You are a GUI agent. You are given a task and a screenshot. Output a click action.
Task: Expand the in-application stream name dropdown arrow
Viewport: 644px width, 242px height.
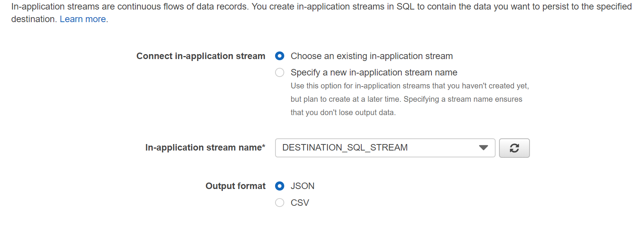(483, 148)
